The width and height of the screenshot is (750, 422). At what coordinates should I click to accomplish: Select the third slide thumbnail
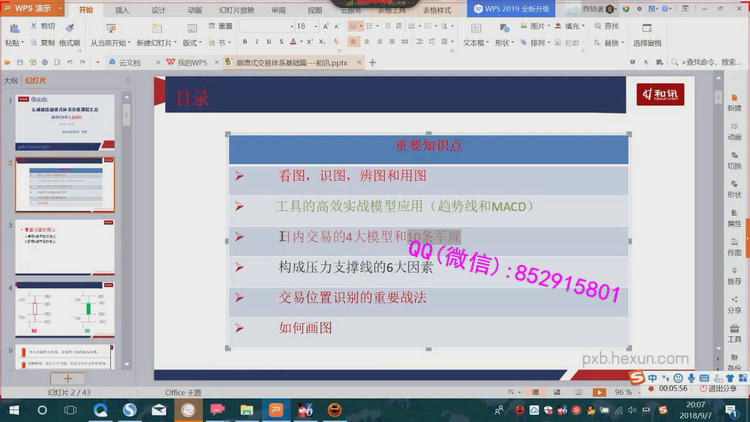pyautogui.click(x=65, y=246)
